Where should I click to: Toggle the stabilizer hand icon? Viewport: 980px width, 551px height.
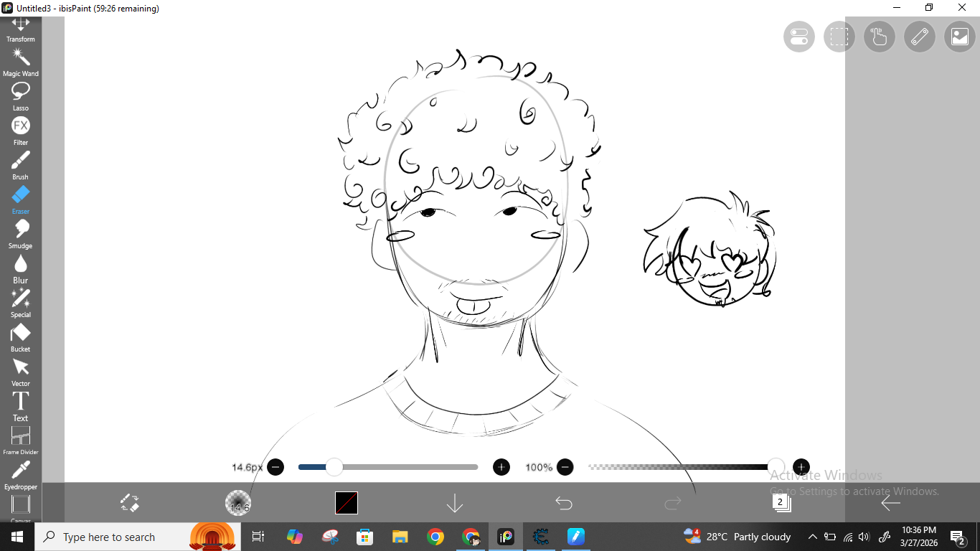(879, 37)
